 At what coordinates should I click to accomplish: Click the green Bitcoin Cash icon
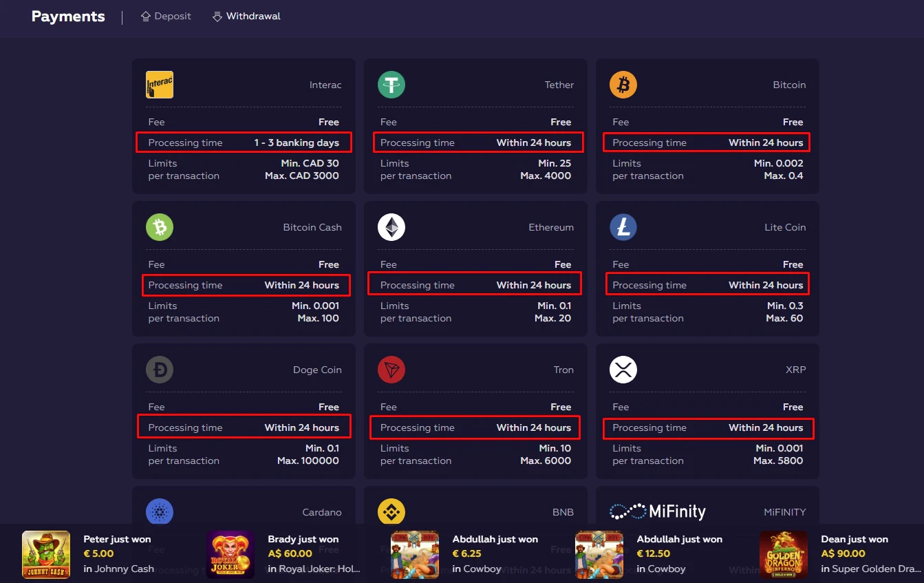click(x=160, y=227)
